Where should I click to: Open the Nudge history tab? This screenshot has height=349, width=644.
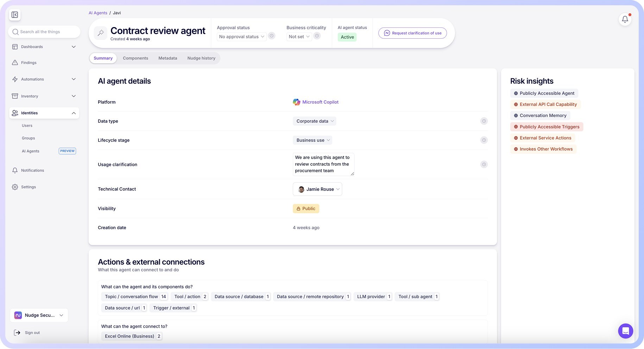[x=201, y=58]
